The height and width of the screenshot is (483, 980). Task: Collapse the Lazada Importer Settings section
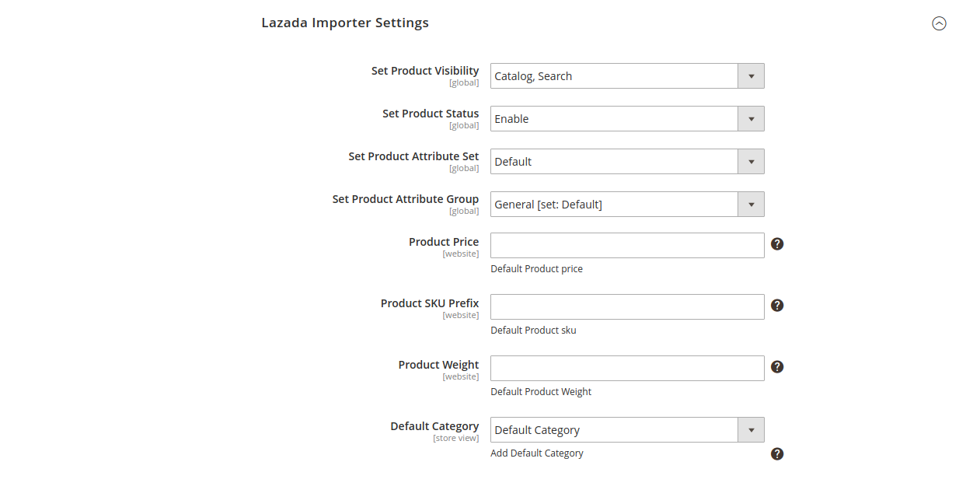pyautogui.click(x=939, y=23)
